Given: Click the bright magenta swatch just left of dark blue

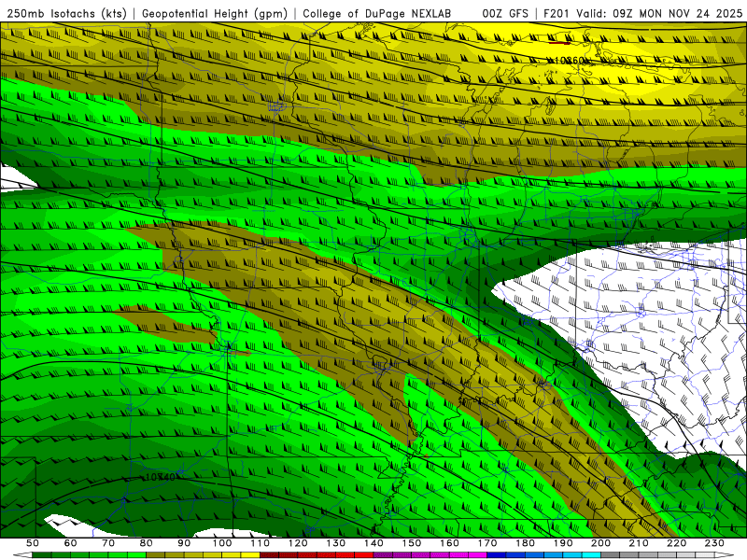Looking at the screenshot, I should [477, 555].
